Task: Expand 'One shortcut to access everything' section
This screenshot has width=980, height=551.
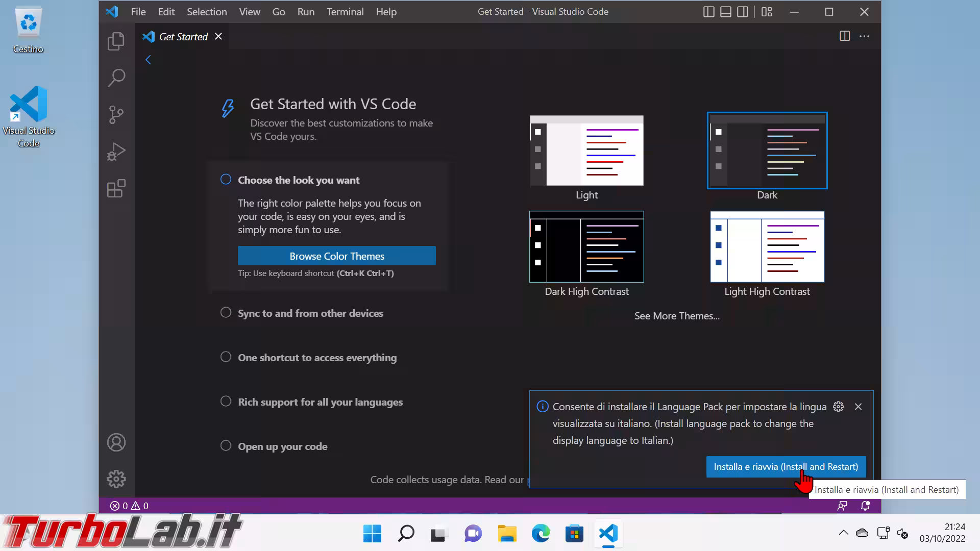Action: pyautogui.click(x=317, y=358)
